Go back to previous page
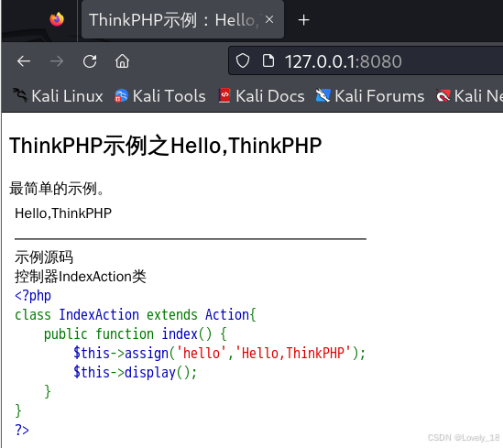503x448 pixels. 24,61
